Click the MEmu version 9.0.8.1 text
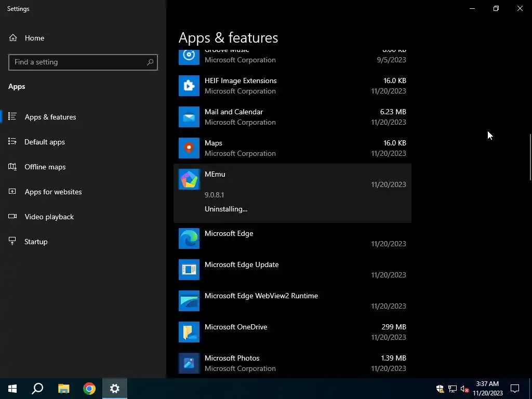 [x=214, y=195]
